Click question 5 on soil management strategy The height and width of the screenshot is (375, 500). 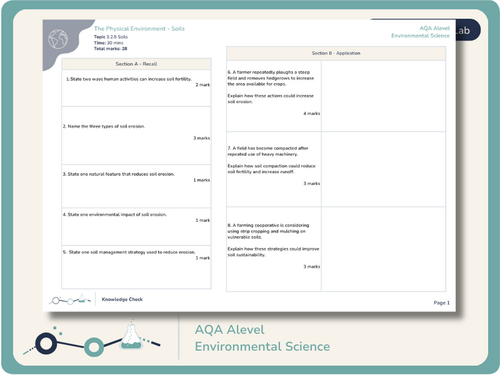pyautogui.click(x=129, y=252)
